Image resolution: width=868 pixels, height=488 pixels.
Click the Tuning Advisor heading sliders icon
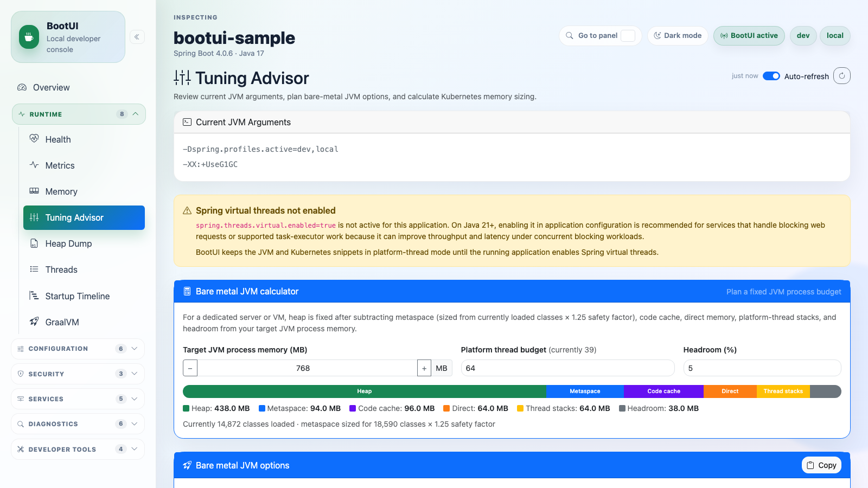[x=182, y=78]
